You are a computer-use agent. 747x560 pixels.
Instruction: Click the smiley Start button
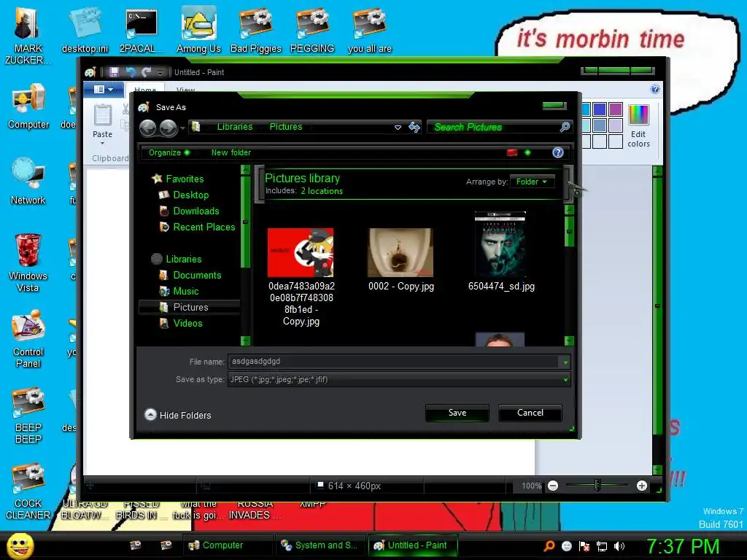(x=20, y=545)
